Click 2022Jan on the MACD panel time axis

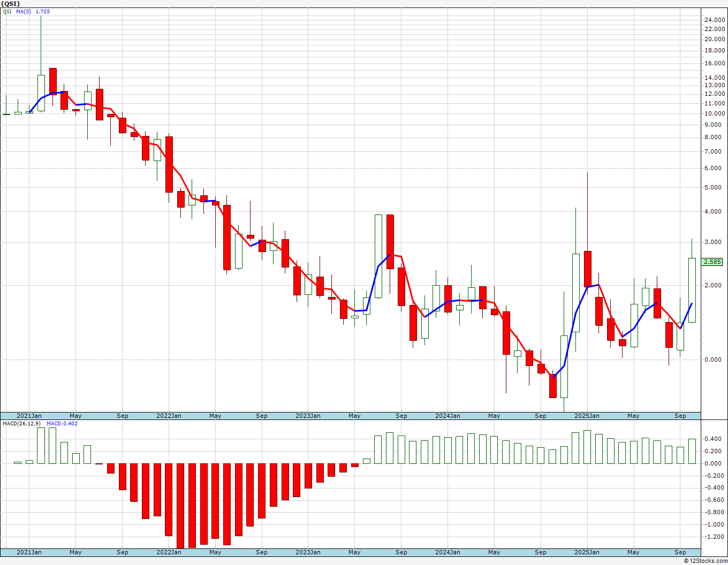[169, 552]
